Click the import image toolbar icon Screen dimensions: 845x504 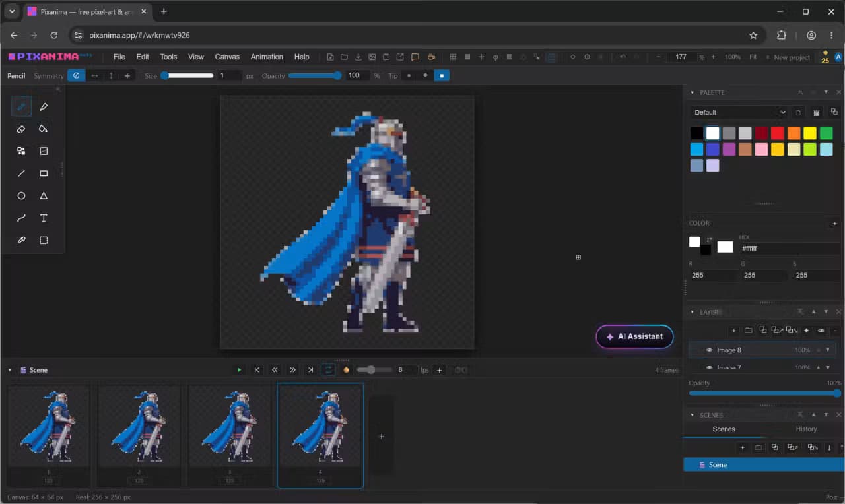[372, 57]
